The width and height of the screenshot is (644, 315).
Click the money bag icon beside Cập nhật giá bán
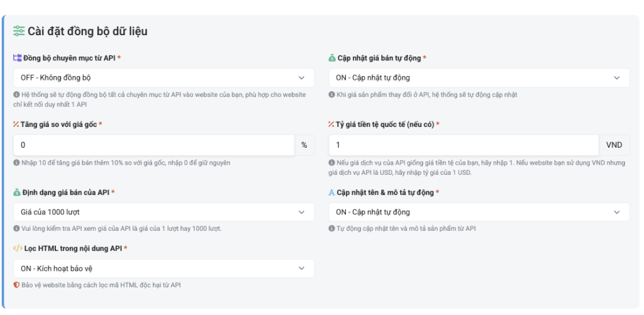332,58
